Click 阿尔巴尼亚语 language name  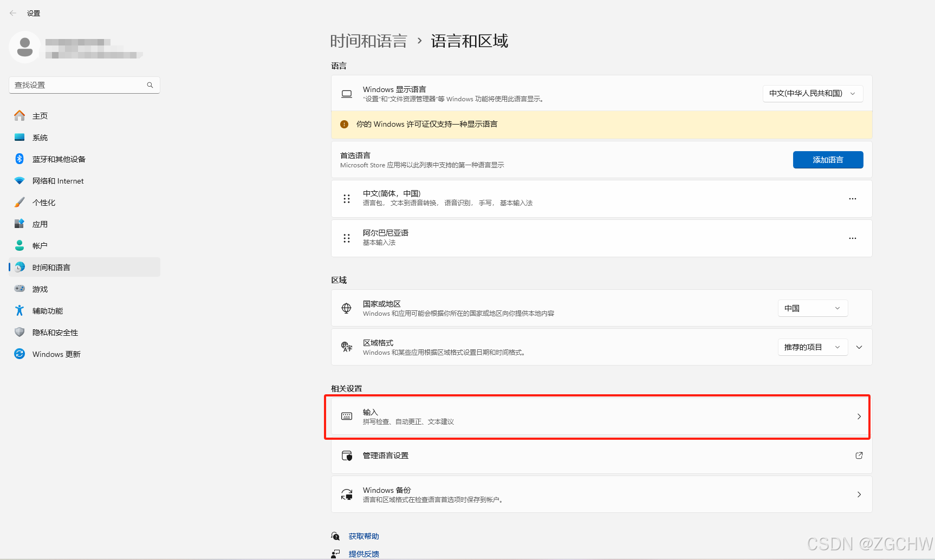tap(386, 233)
